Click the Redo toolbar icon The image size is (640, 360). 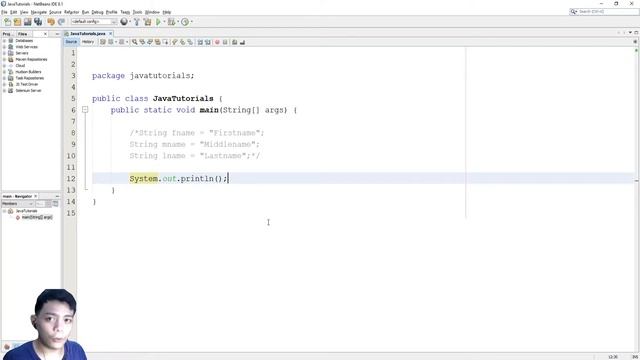pyautogui.click(x=61, y=22)
